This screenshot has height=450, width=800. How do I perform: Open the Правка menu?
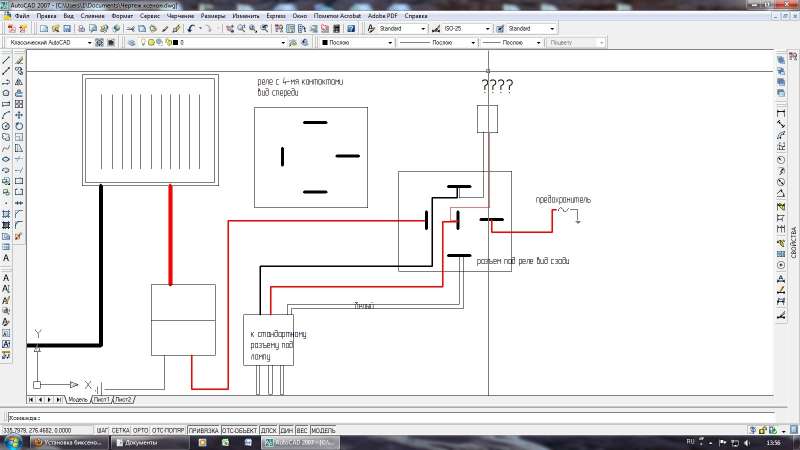pos(46,16)
